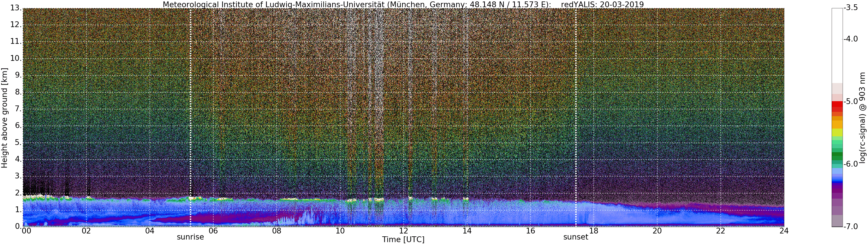868x245 pixels.
Task: Click the 'log(rc-signal) @ 903 nm' colorbar label
Action: [x=863, y=118]
